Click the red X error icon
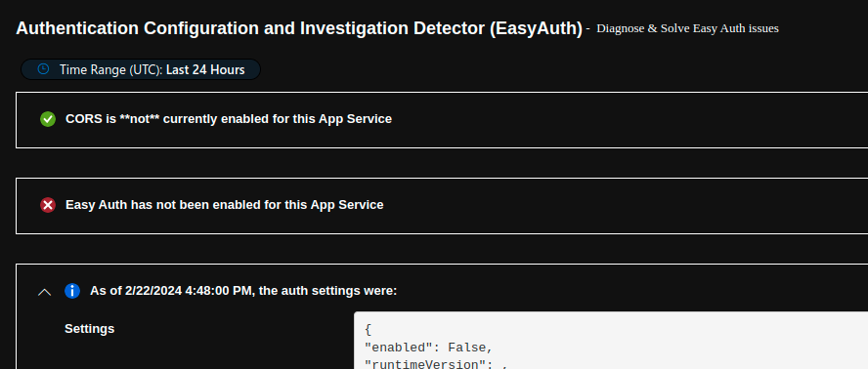 coord(48,205)
